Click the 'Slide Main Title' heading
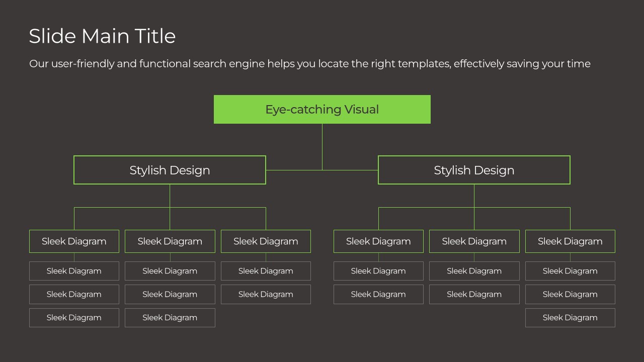Image resolution: width=644 pixels, height=362 pixels. coord(102,37)
